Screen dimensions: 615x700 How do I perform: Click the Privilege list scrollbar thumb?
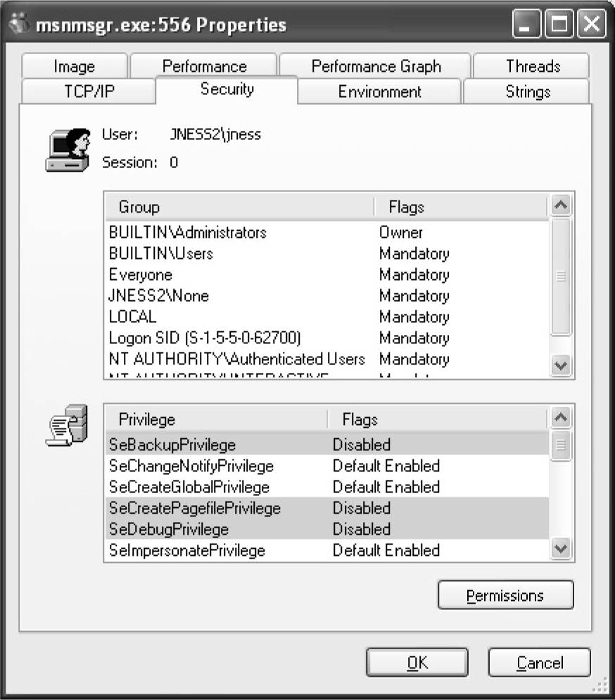[x=560, y=446]
